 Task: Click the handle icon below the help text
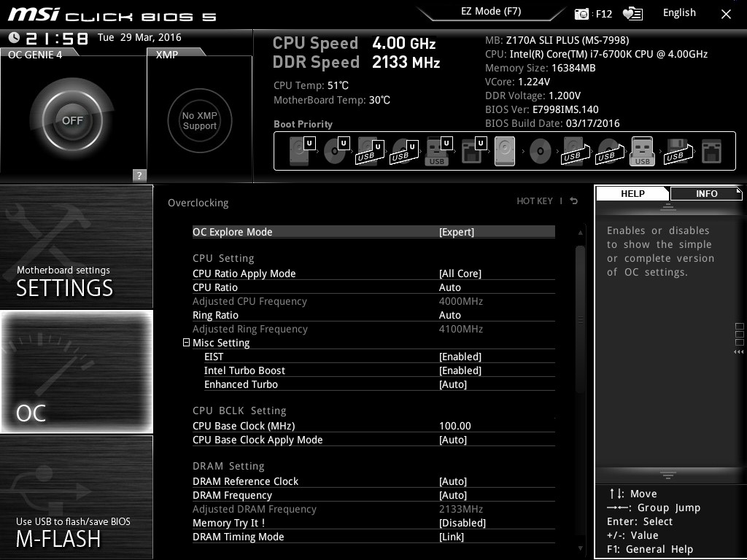click(x=668, y=475)
